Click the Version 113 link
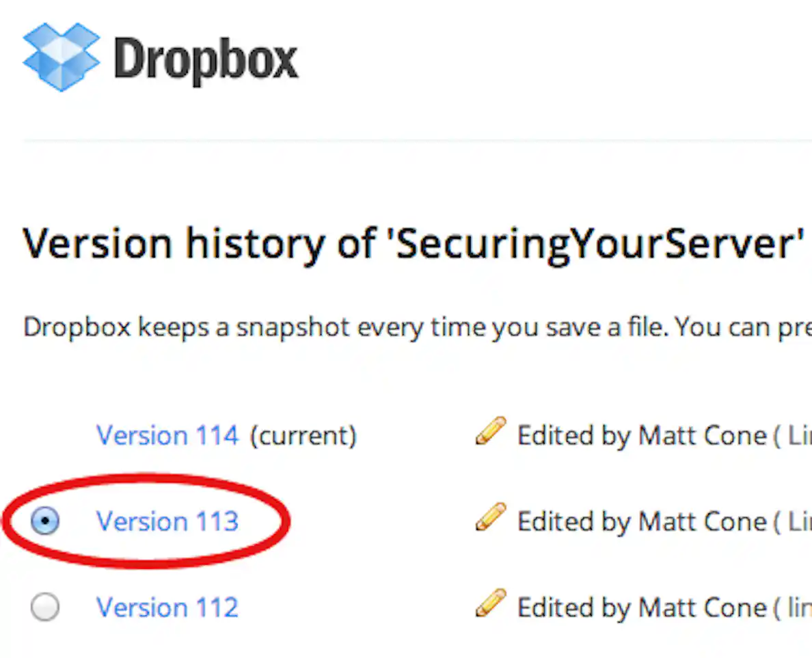This screenshot has height=658, width=812. [x=167, y=521]
